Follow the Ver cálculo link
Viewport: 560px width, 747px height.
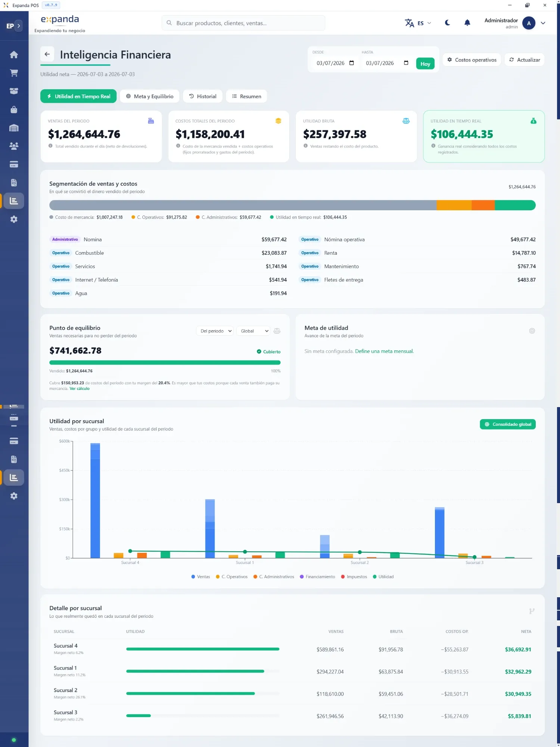click(x=80, y=388)
